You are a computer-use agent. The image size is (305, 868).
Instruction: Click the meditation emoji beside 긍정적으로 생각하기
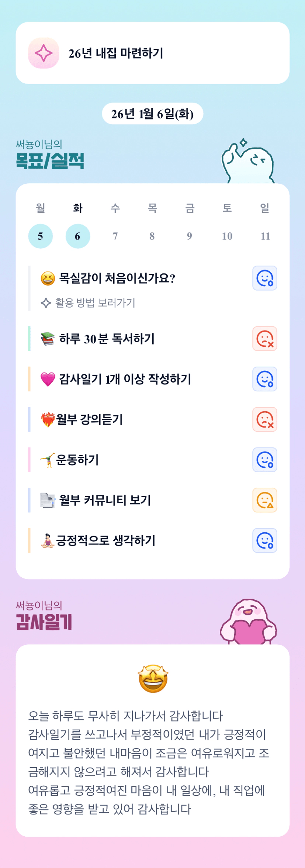48,541
